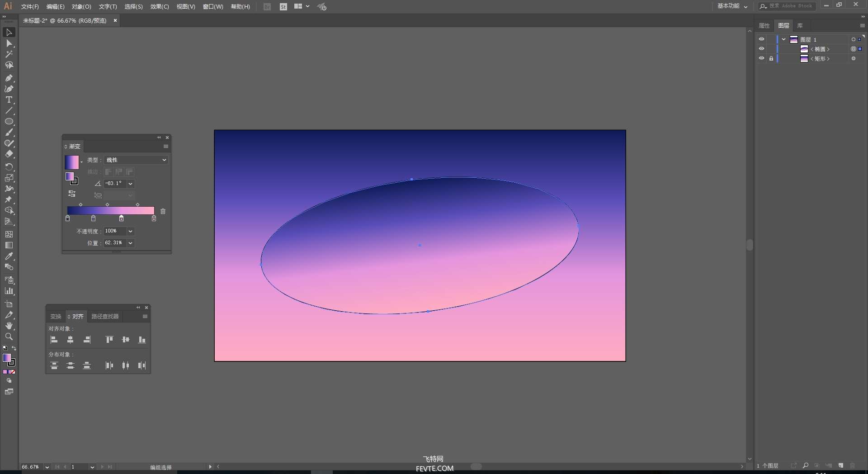Click the artboard number field at bottom
This screenshot has width=868, height=474.
click(79, 467)
